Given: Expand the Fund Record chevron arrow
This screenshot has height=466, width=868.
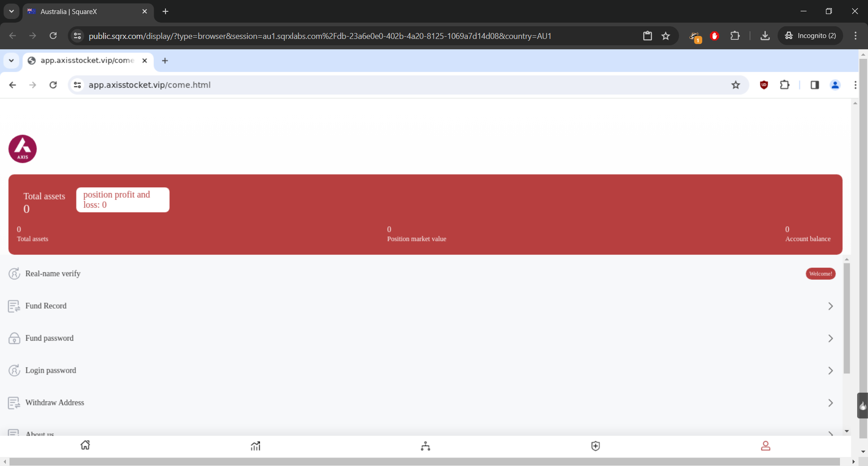Looking at the screenshot, I should (830, 306).
